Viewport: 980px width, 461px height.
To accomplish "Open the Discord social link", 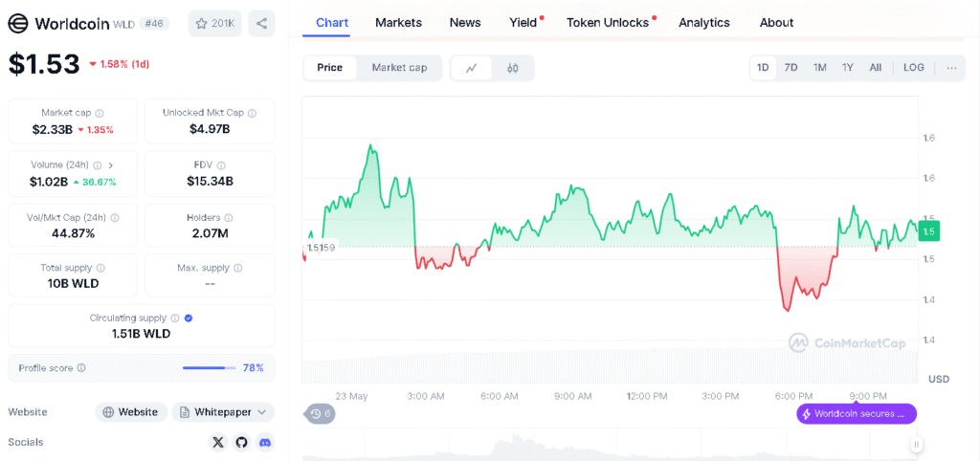I will pos(266,442).
